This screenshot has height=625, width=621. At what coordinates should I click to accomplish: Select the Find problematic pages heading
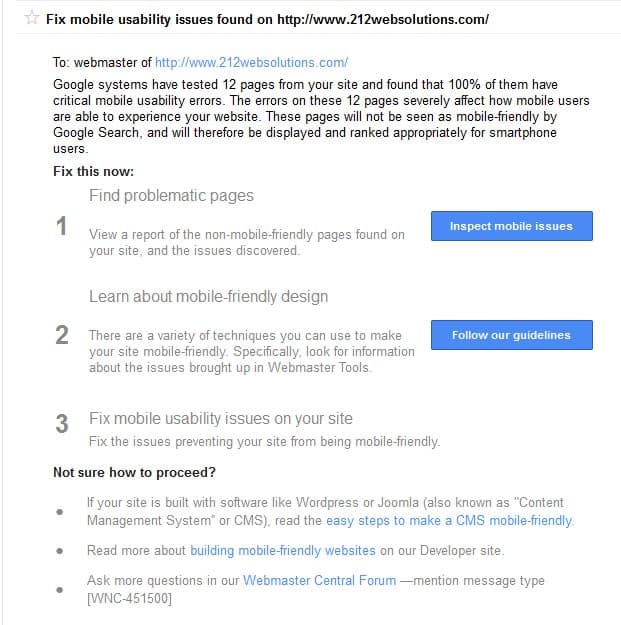[x=171, y=196]
